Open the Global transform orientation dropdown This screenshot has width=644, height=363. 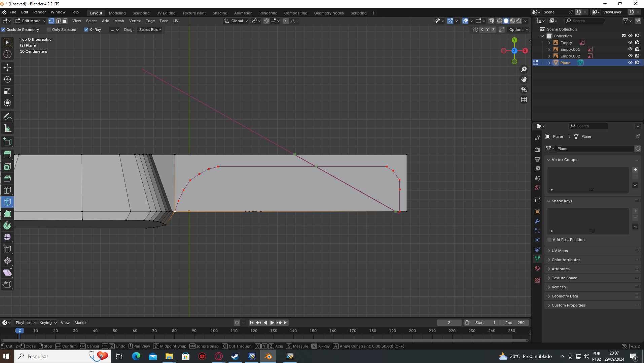click(x=237, y=21)
